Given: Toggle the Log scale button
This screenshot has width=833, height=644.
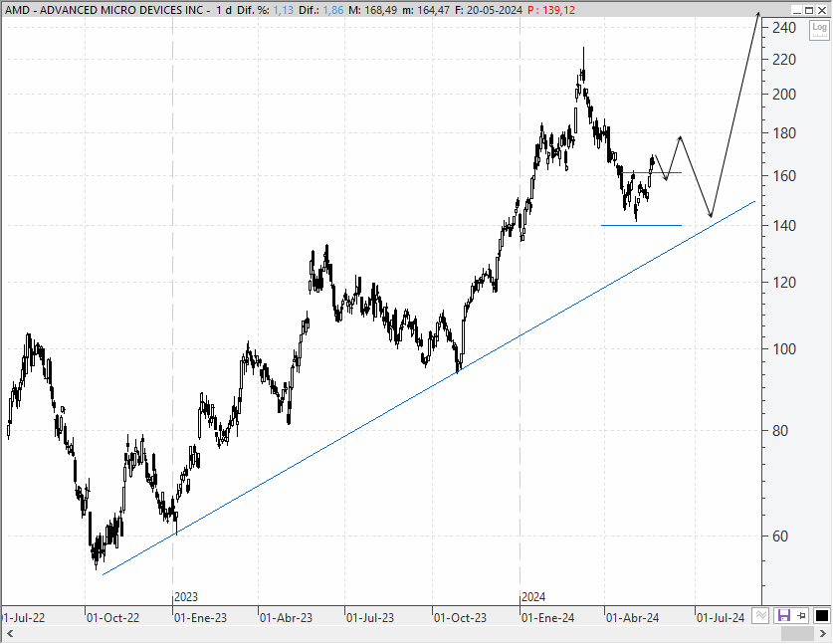Looking at the screenshot, I should pyautogui.click(x=819, y=30).
